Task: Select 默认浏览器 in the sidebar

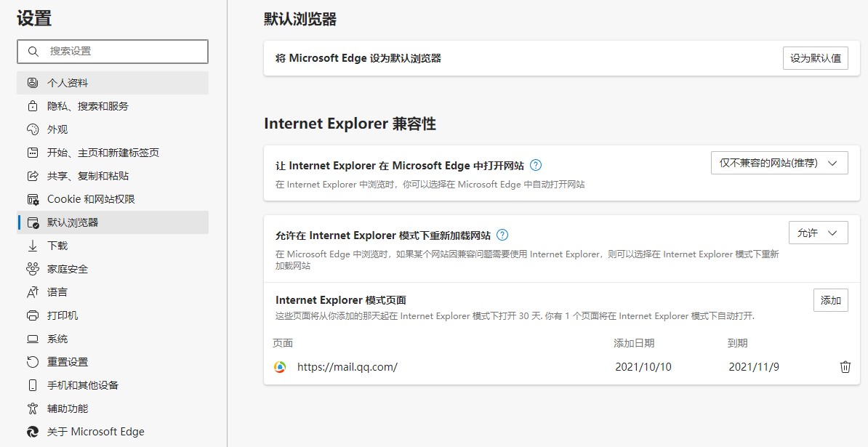Action: pyautogui.click(x=113, y=222)
